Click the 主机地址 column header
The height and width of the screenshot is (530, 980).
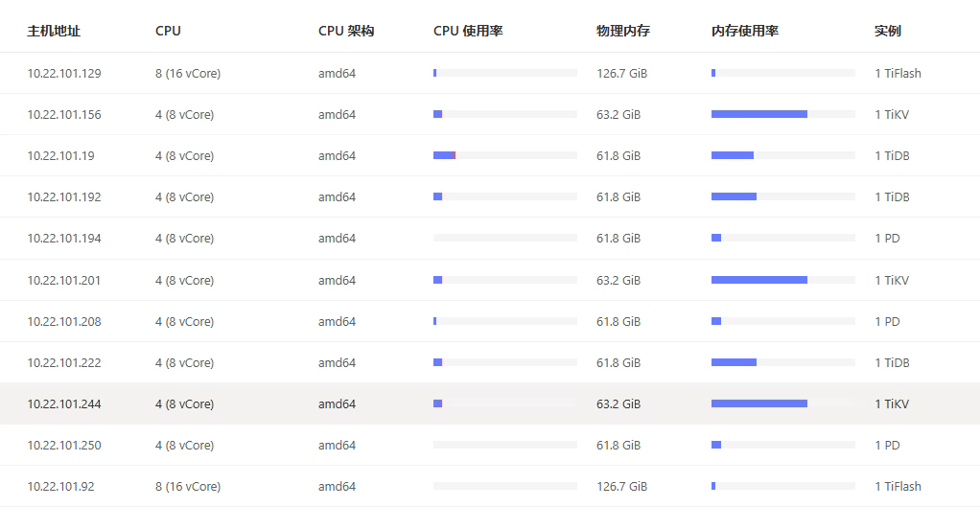click(54, 31)
